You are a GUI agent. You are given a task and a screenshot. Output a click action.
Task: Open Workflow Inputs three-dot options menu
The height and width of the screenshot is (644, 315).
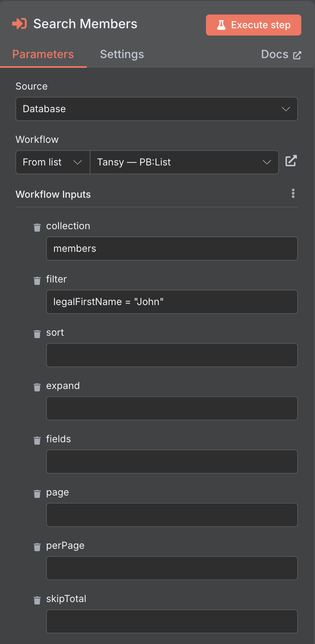pyautogui.click(x=293, y=194)
